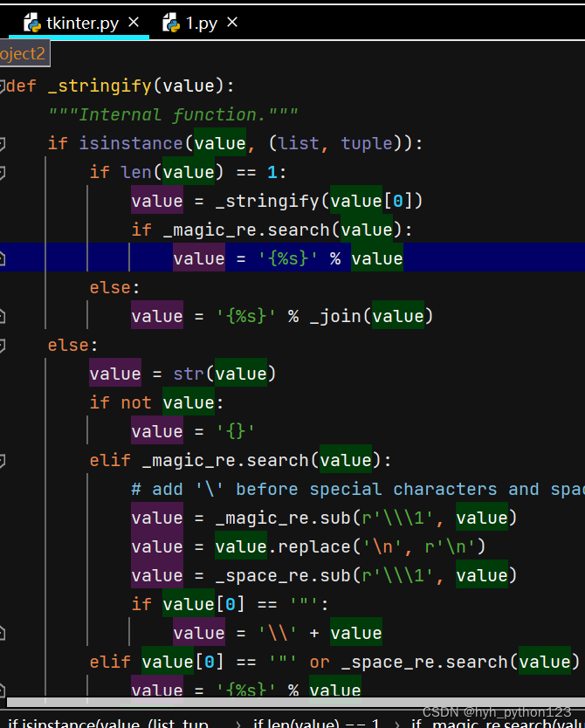
Task: Click the Python file icon on 1.py tab
Action: 170,23
